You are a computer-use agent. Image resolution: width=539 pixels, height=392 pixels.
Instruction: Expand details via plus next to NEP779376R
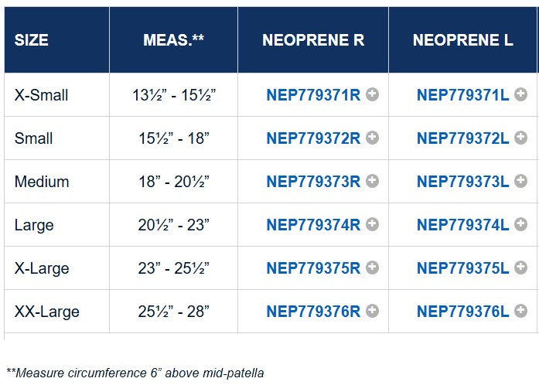coord(372,311)
